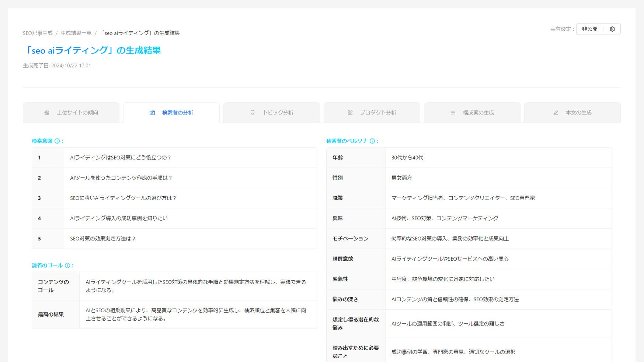Click the 非公開 sharing status button
Viewport: 644px width, 362px height.
coord(590,29)
